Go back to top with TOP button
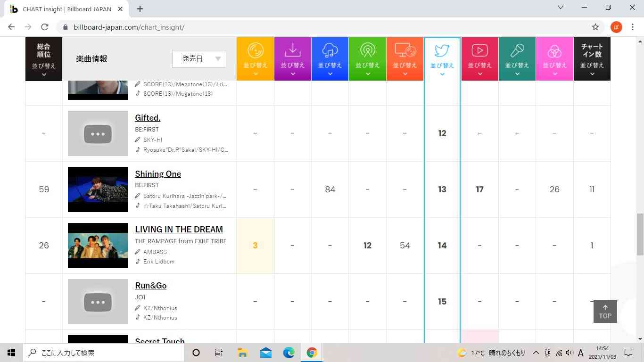 pos(605,312)
